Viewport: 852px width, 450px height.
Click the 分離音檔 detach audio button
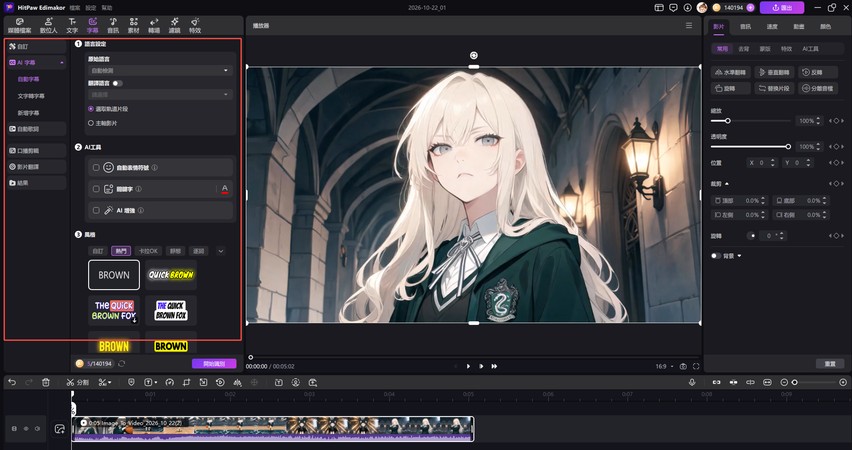[818, 88]
